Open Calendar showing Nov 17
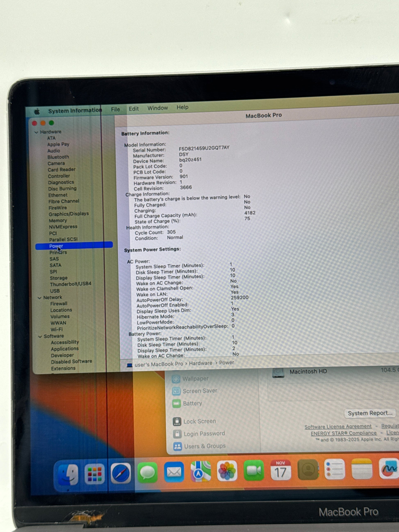399x532 pixels. click(x=280, y=470)
